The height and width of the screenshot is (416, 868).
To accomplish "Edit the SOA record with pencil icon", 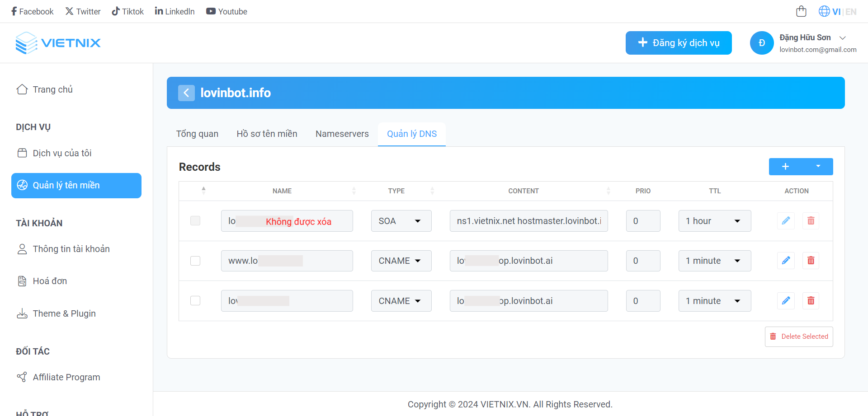I will [786, 221].
